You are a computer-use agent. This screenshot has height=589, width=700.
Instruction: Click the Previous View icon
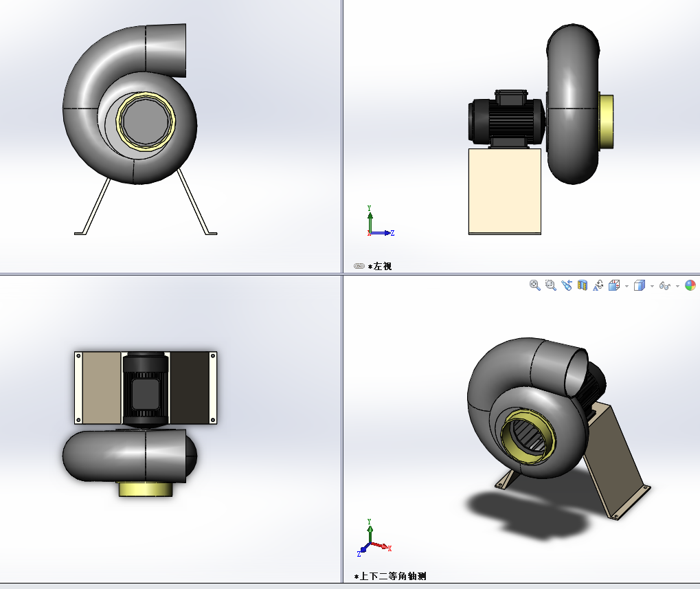tap(566, 285)
